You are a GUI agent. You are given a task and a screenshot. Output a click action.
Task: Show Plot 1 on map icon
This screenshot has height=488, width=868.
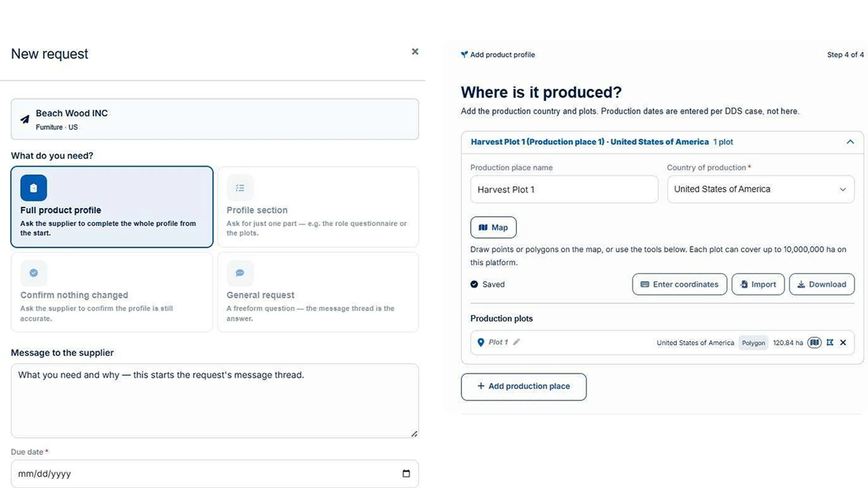click(814, 343)
